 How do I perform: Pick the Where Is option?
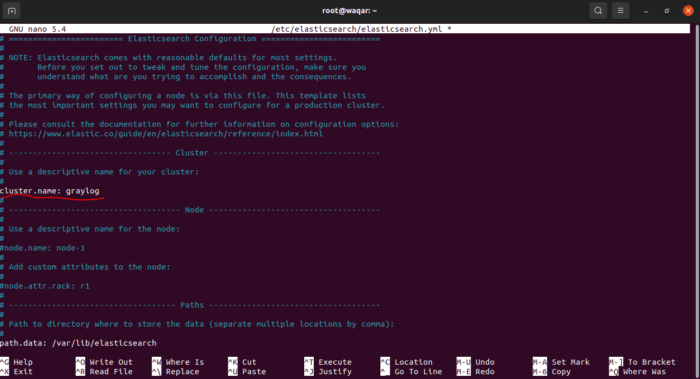pos(178,362)
